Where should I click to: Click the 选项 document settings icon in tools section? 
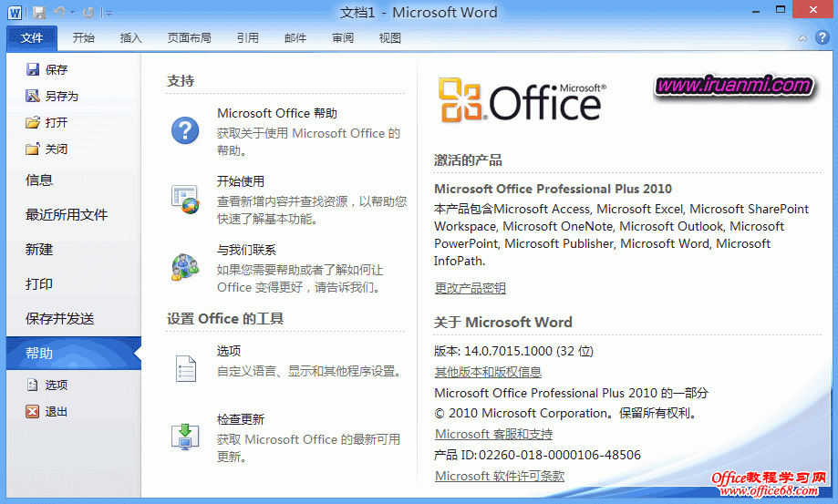coord(185,368)
